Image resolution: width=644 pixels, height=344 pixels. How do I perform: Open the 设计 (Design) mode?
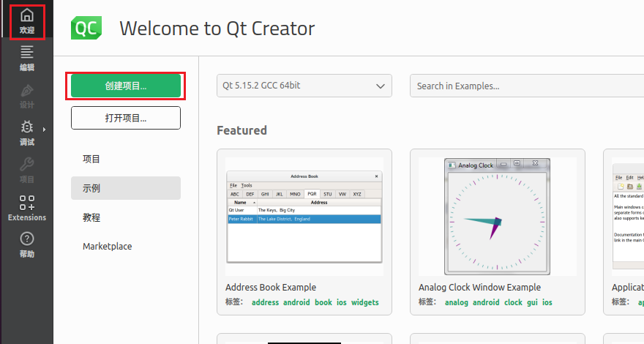[26, 97]
